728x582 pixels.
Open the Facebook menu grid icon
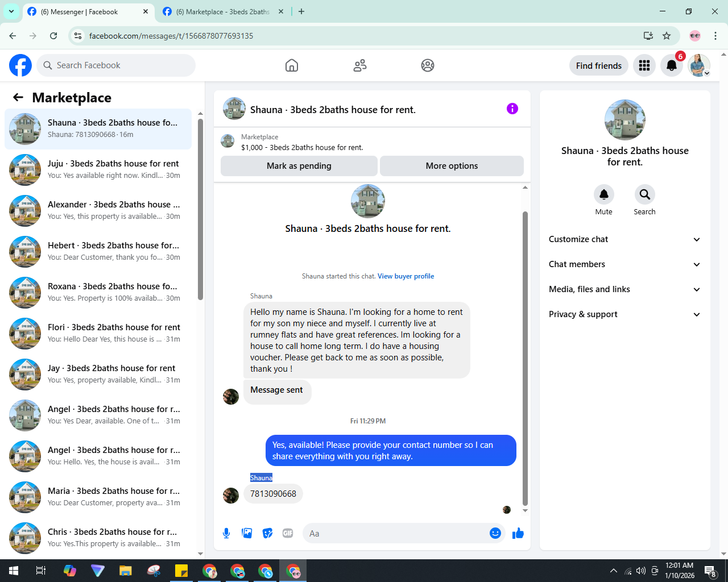tap(644, 65)
